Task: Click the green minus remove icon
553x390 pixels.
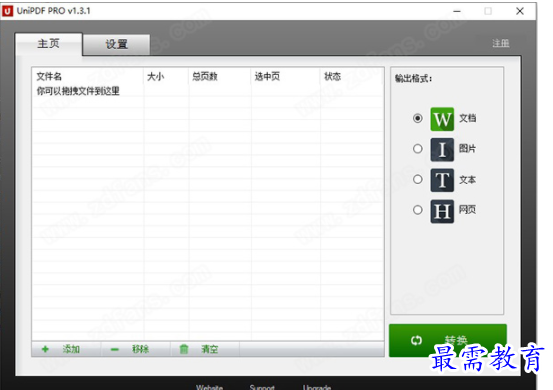Action: (115, 349)
